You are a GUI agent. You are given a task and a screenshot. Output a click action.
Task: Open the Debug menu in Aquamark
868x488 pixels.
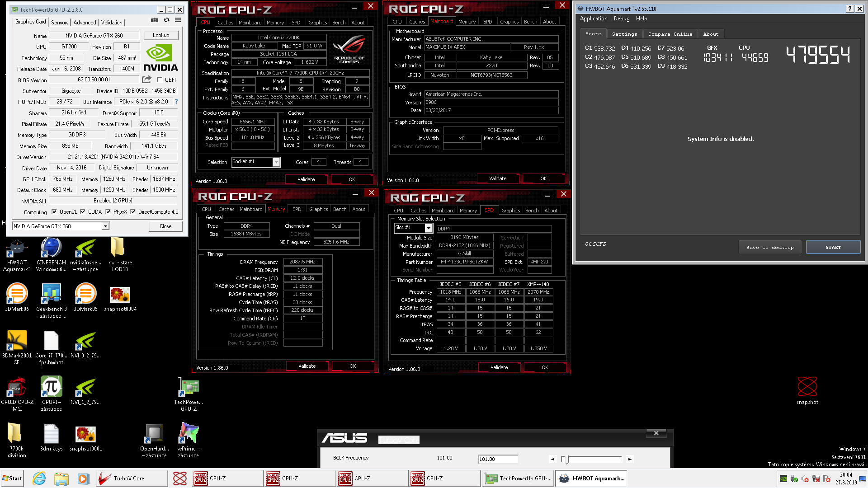[x=622, y=19]
